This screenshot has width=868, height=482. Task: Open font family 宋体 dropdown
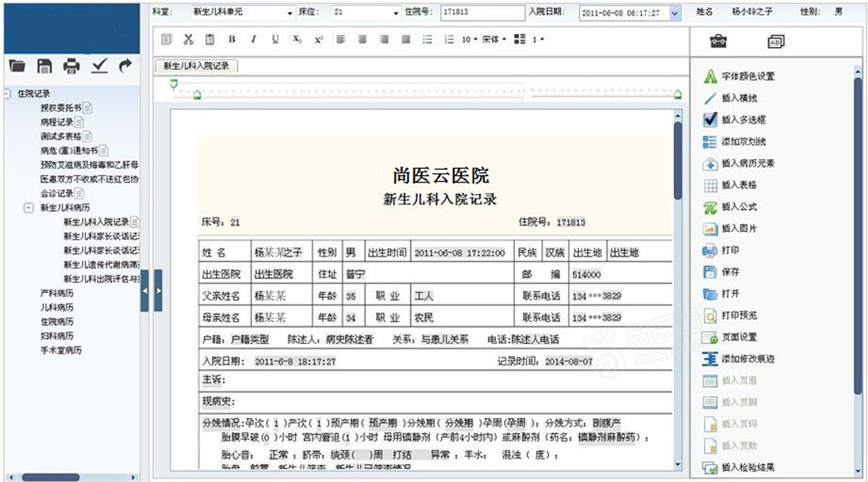[x=494, y=39]
